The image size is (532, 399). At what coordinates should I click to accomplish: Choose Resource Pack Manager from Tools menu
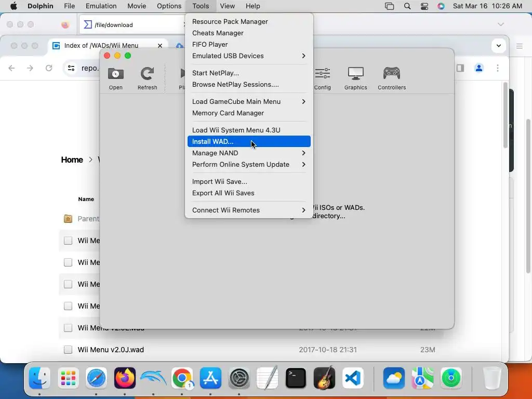(249, 21)
